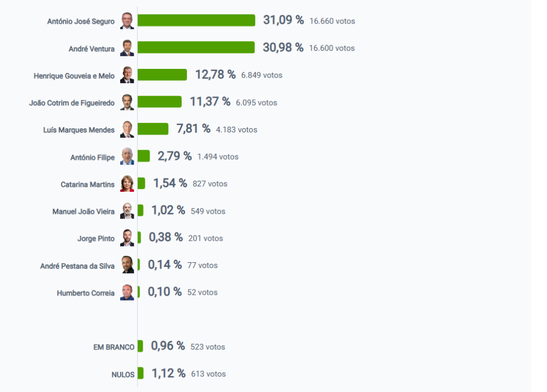Click Luís Marques Mendes's candidate photo
Screen dimensions: 547x392
[x=127, y=129]
